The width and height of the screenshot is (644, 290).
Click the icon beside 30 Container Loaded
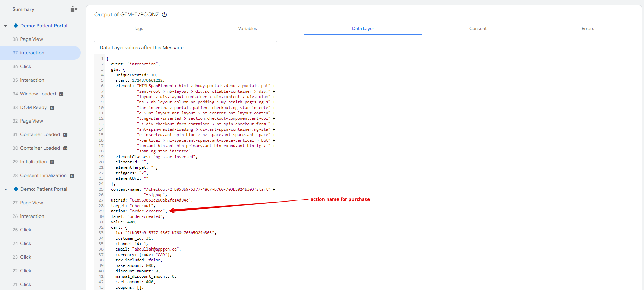(65, 148)
